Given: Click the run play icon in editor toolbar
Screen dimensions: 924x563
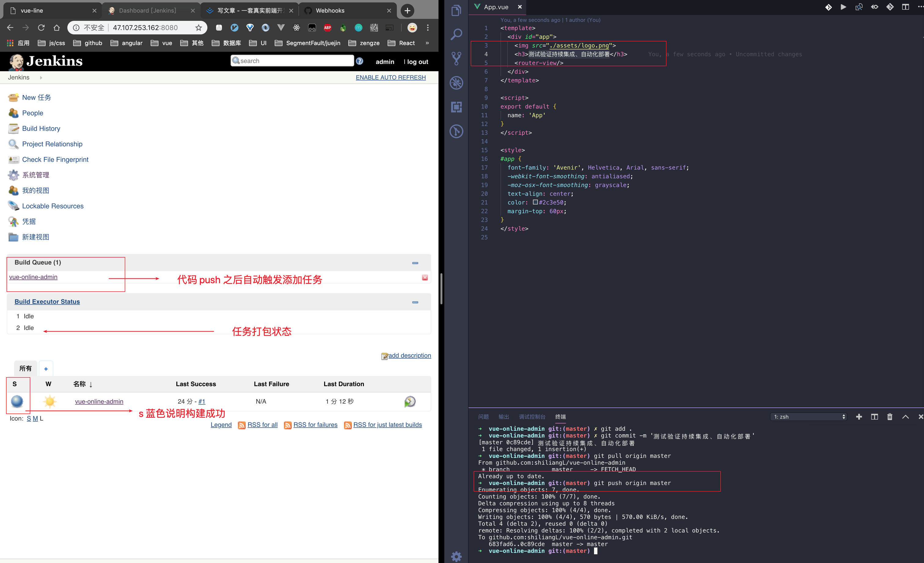Looking at the screenshot, I should (x=843, y=7).
